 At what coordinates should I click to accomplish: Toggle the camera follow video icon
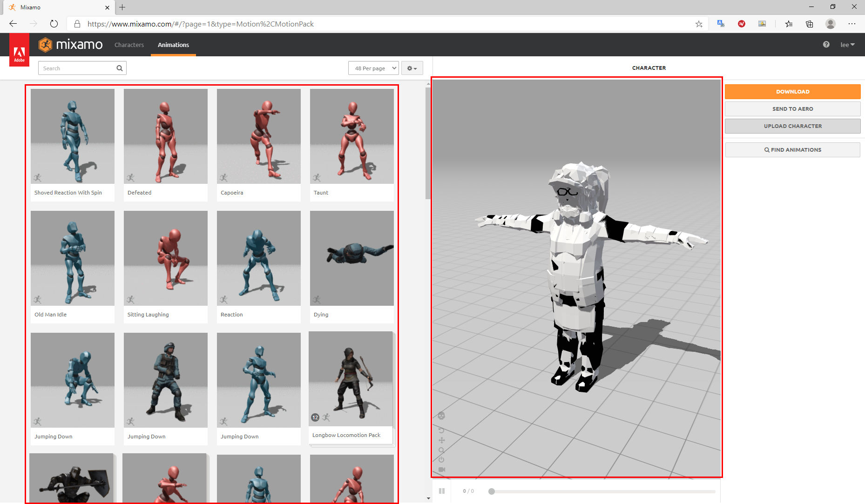point(442,470)
